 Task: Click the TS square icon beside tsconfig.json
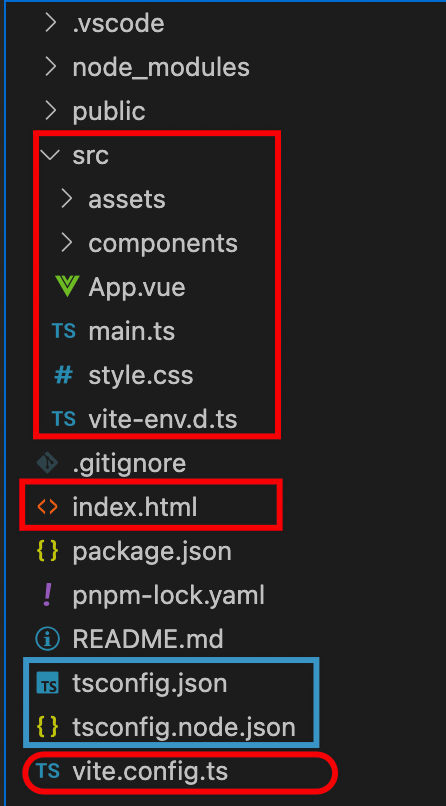click(48, 684)
